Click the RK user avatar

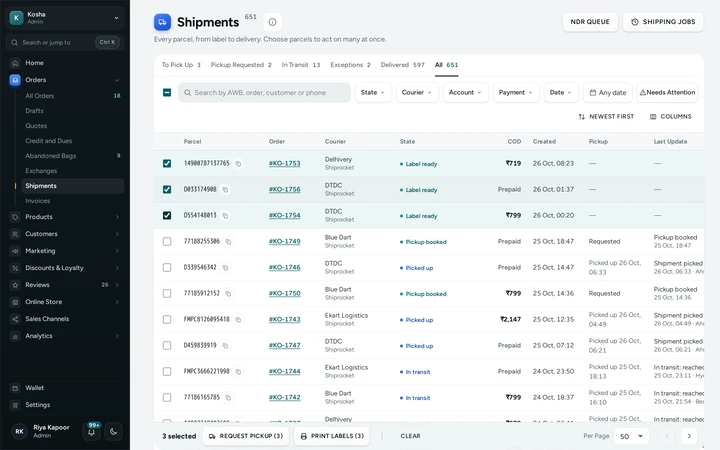pos(19,432)
